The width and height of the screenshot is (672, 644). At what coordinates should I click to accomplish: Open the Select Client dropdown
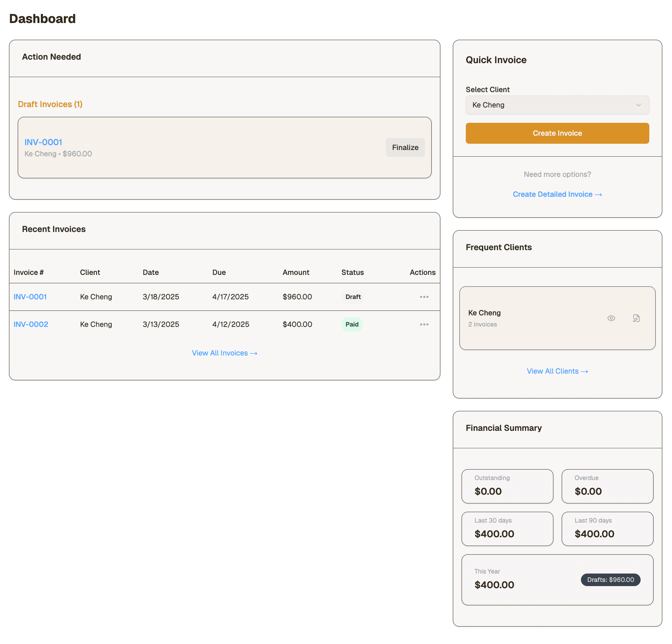(557, 105)
